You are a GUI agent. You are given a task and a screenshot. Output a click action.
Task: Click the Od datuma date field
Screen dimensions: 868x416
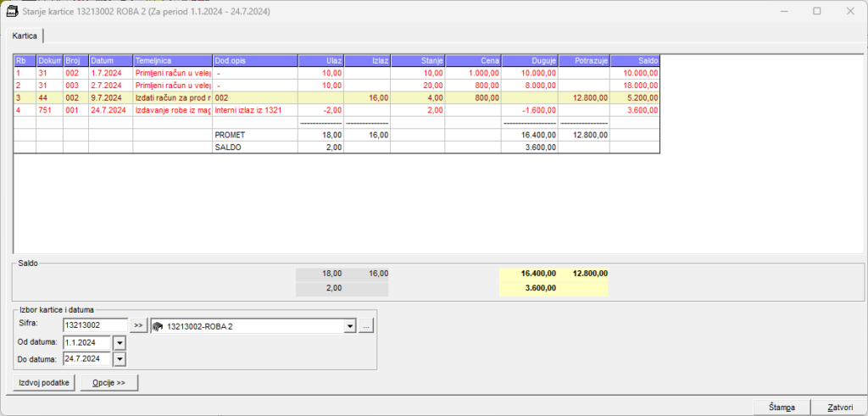pos(86,342)
